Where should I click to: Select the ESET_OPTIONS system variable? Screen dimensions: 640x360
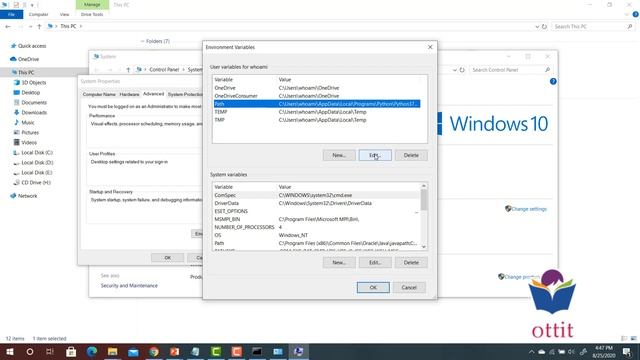click(317, 211)
